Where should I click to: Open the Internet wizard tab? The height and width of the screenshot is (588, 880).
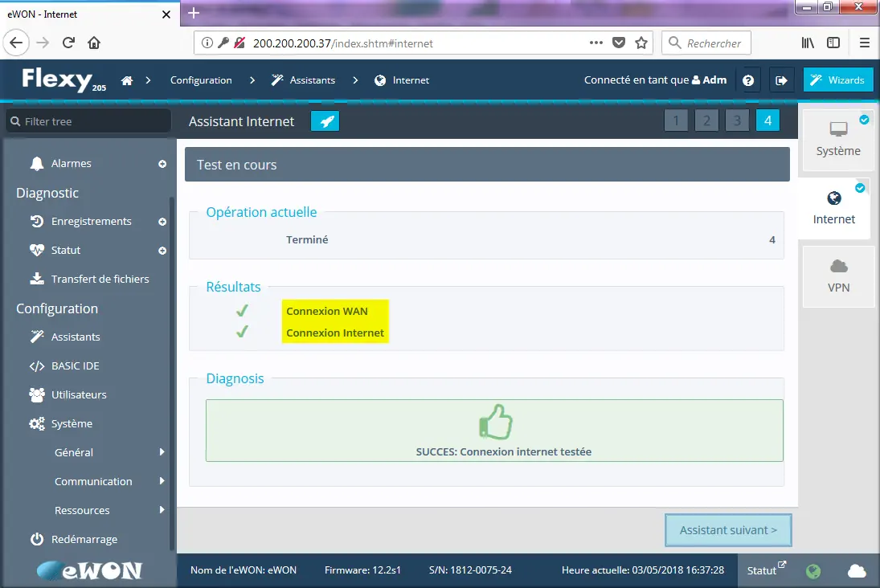pyautogui.click(x=834, y=208)
